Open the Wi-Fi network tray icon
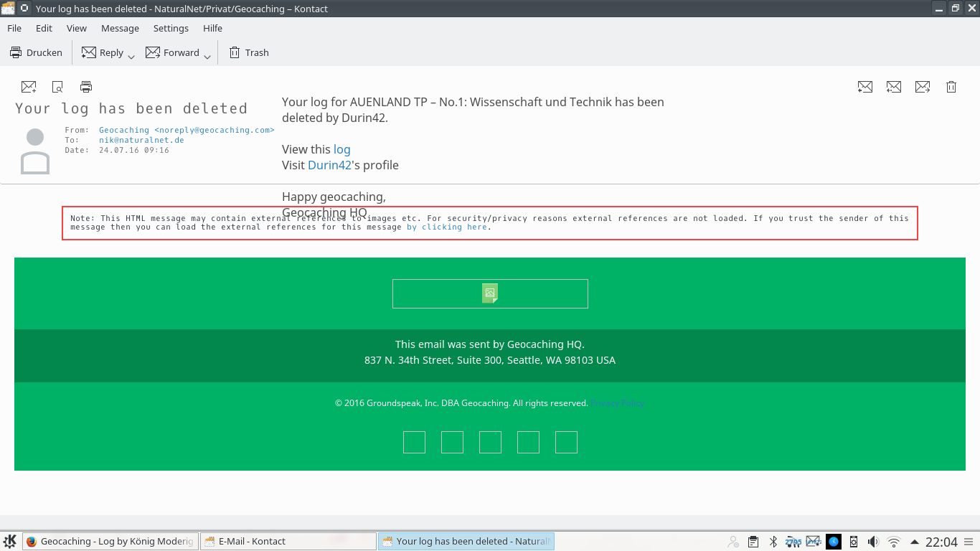Screen dimensions: 980x551 [894, 542]
